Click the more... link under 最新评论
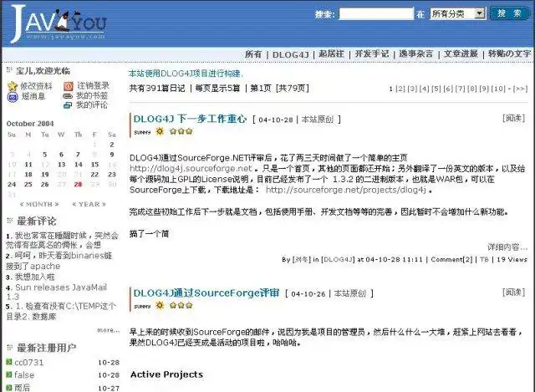The width and height of the screenshot is (535, 392). [x=108, y=330]
